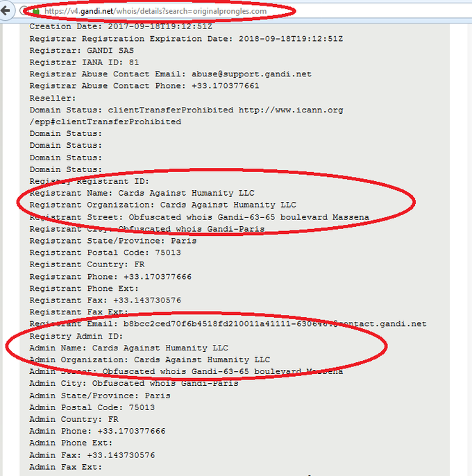472x476 pixels.
Task: Click the Registrant Email contact.gandi.net address
Action: click(275, 324)
